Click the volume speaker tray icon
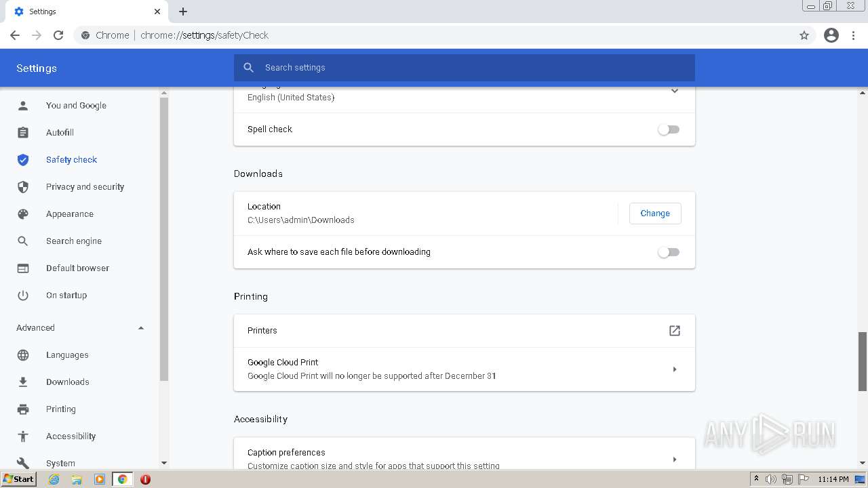Screen dimensions: 868x488 click(771, 479)
